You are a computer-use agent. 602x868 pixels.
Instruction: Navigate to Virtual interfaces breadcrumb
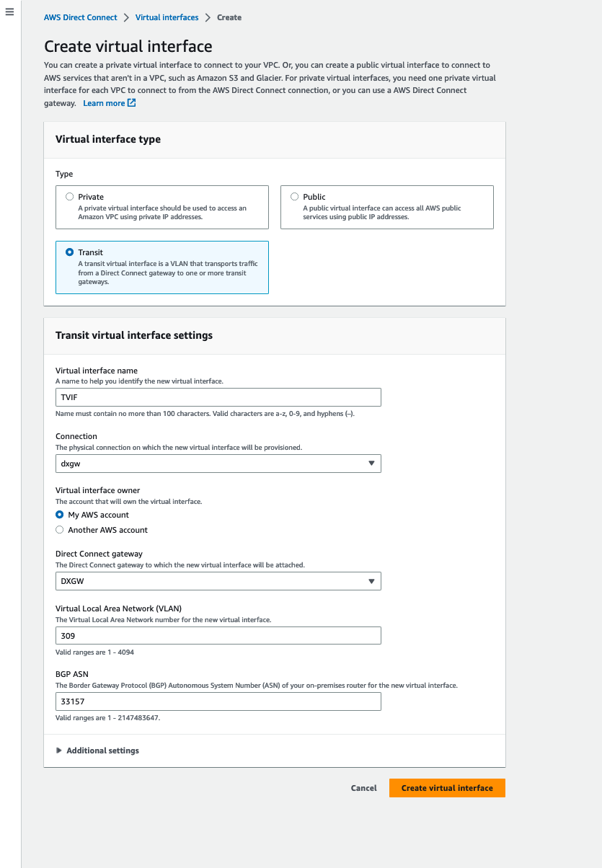[x=167, y=17]
